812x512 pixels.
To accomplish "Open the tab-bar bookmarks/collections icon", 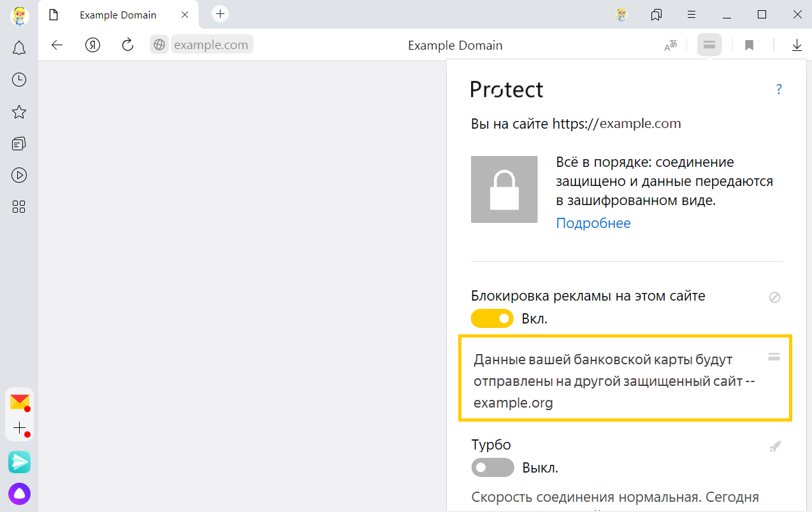I will [x=656, y=15].
